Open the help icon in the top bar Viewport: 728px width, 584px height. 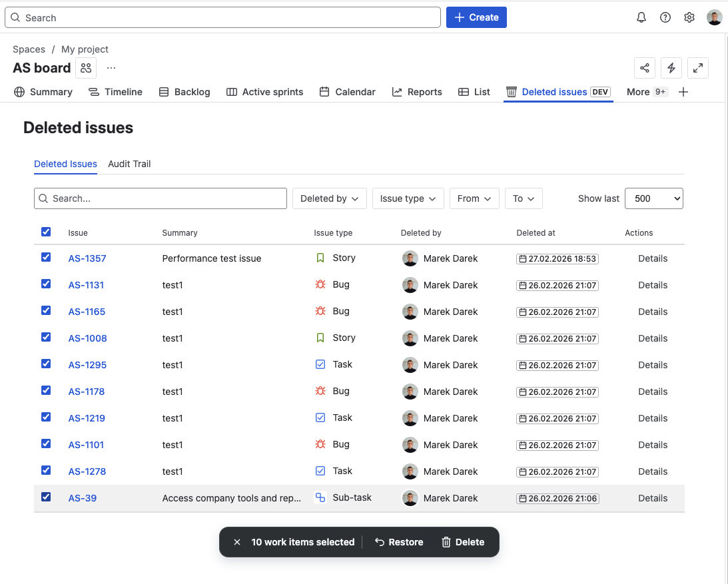(x=665, y=17)
